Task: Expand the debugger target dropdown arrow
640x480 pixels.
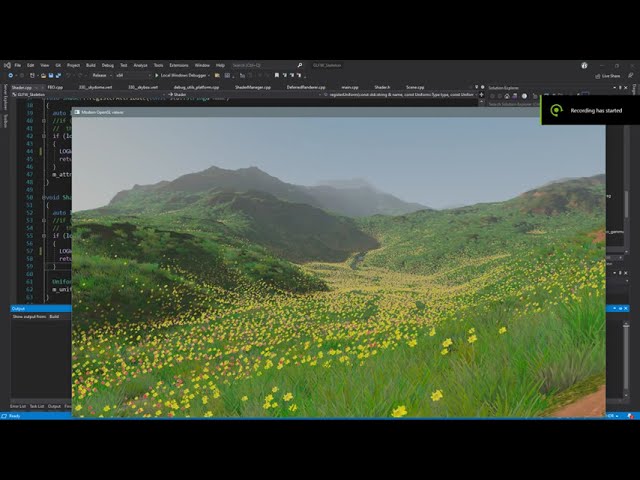Action: (x=209, y=76)
